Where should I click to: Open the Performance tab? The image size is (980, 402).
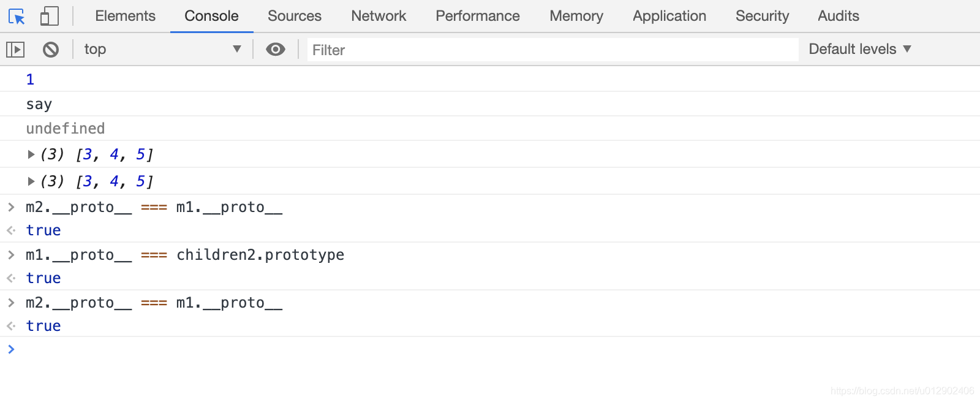point(477,16)
